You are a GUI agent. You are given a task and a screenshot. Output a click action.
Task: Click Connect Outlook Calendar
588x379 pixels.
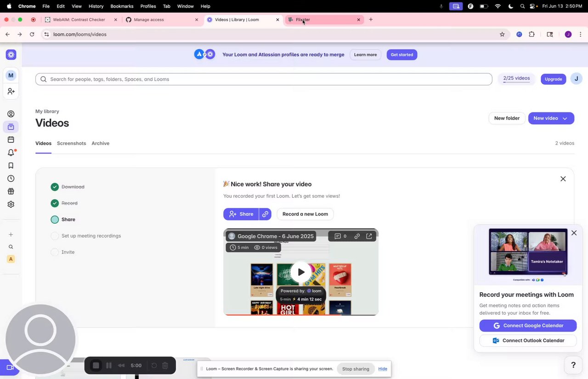(528, 340)
